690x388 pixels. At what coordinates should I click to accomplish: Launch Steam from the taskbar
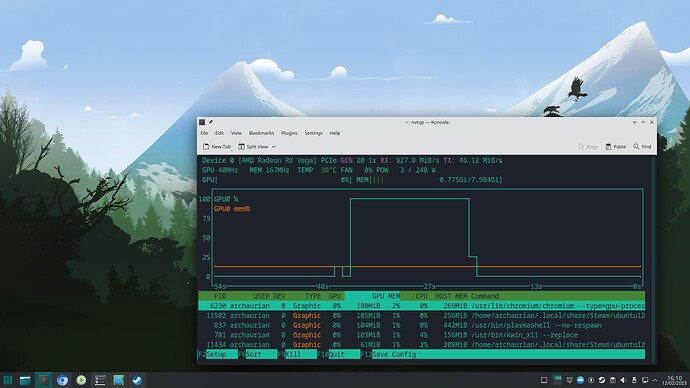point(137,380)
